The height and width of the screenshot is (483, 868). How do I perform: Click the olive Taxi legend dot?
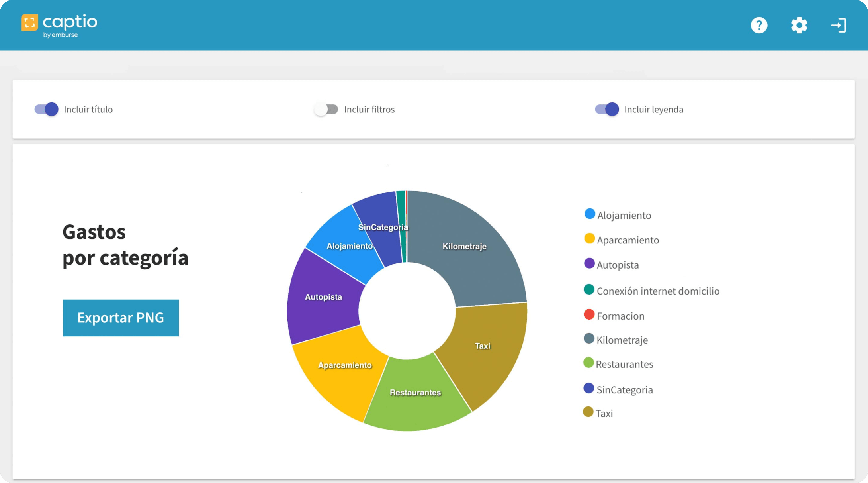[x=588, y=412]
